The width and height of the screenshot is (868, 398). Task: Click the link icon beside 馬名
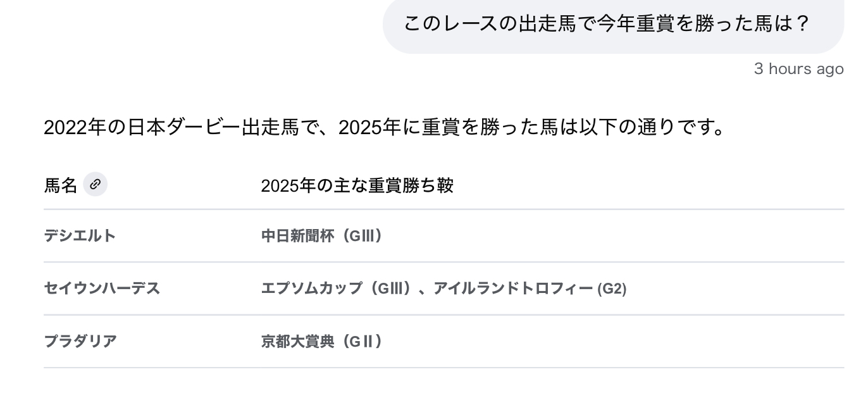click(x=95, y=185)
